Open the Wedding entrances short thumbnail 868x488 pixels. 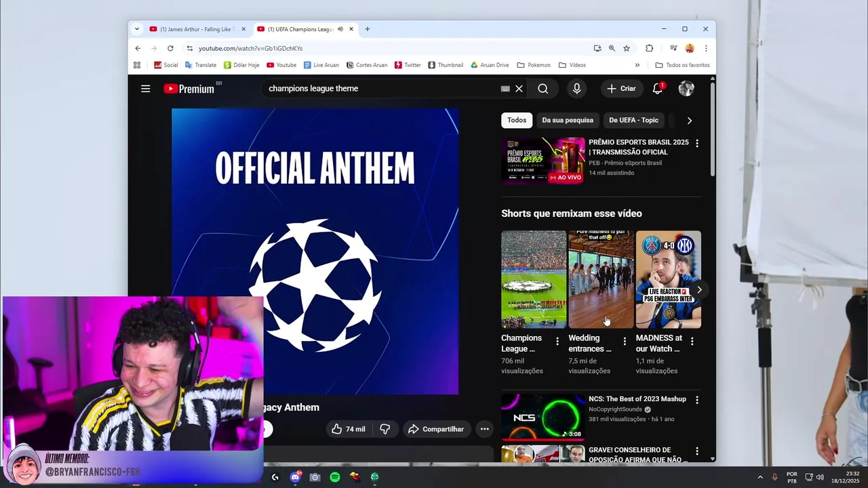[601, 279]
